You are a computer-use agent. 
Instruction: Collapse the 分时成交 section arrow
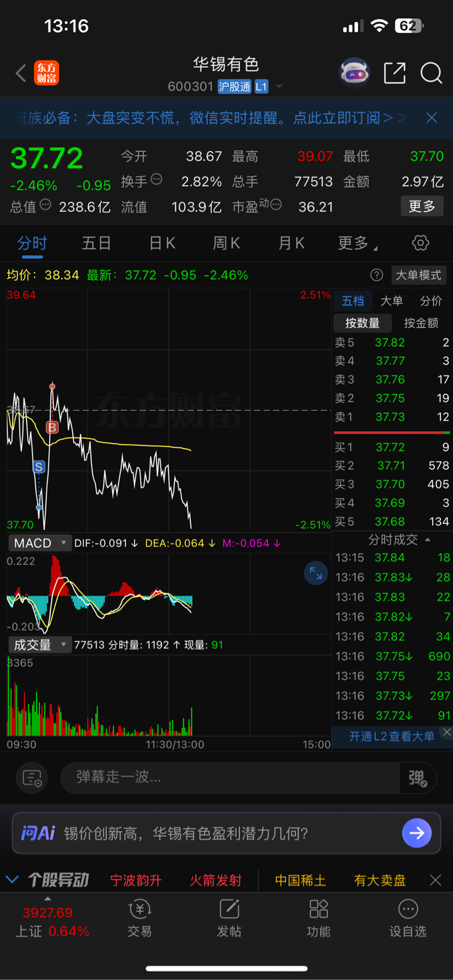coord(428,540)
